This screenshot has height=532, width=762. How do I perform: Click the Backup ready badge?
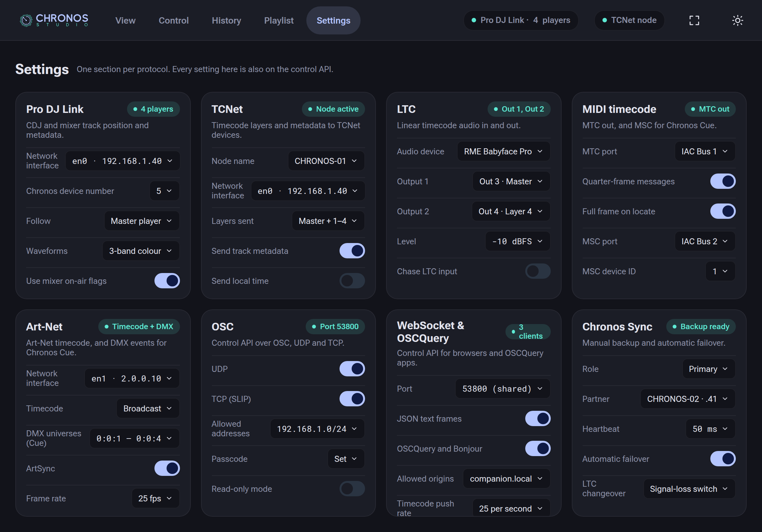pos(701,327)
